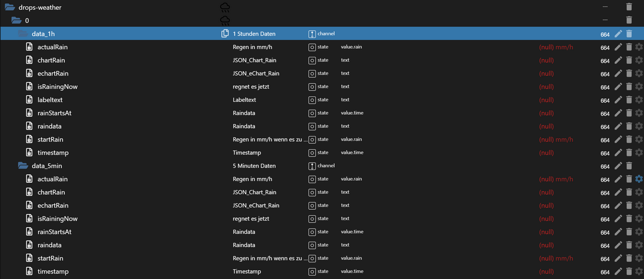Edit data_1h timestamp state with pencil
The height and width of the screenshot is (279, 644).
618,153
